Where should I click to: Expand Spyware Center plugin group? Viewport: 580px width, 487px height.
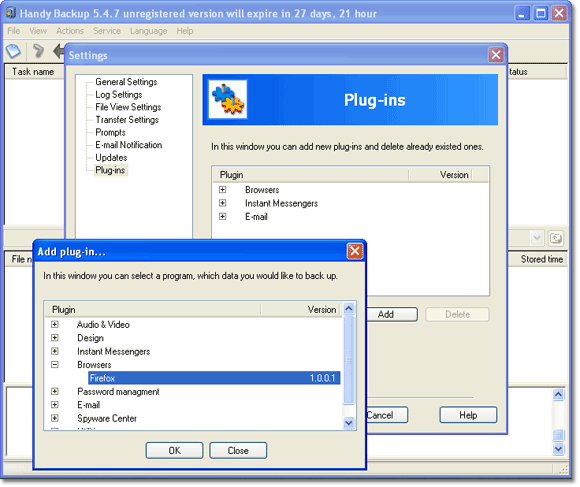55,418
